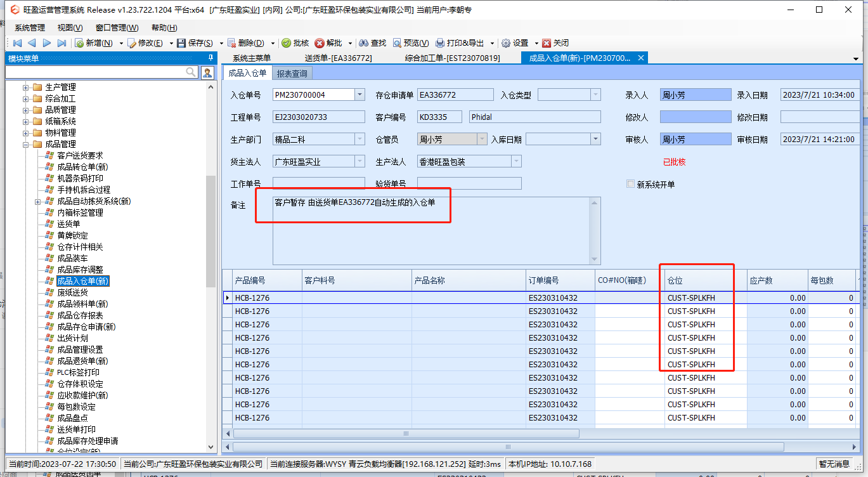The height and width of the screenshot is (477, 868).
Task: Click the 打印&导出 print and export button
Action: [x=460, y=43]
